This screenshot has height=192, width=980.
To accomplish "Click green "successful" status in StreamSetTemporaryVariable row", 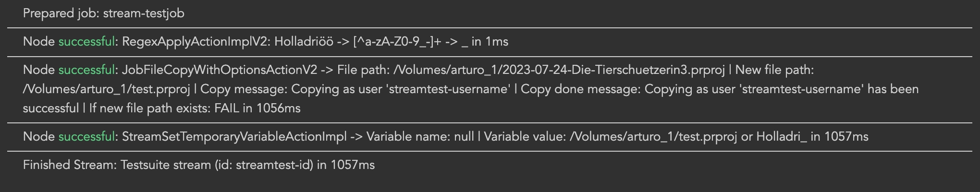I will click(x=86, y=137).
